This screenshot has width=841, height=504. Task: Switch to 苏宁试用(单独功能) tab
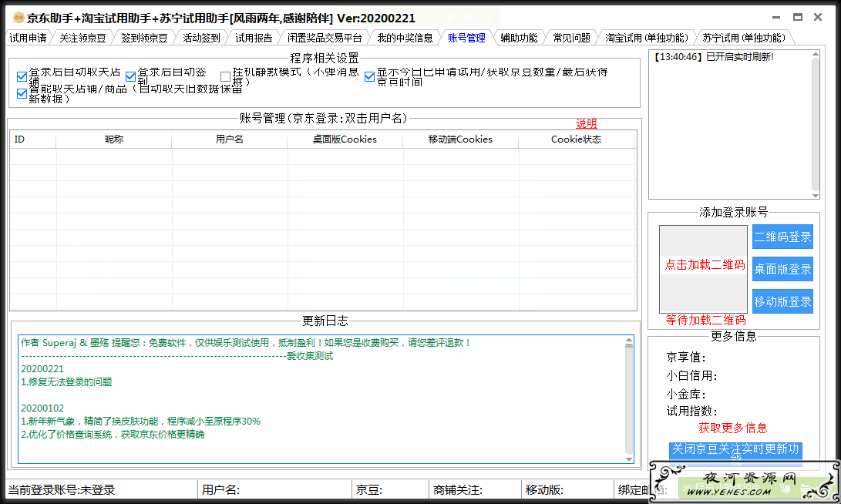pos(744,38)
